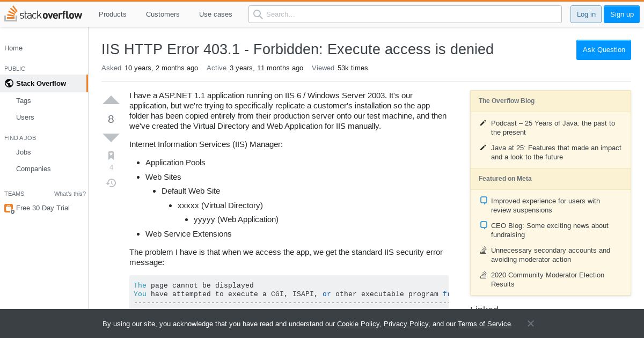This screenshot has height=338, width=644.
Task: Upvote the question with the up arrow
Action: coord(111,100)
